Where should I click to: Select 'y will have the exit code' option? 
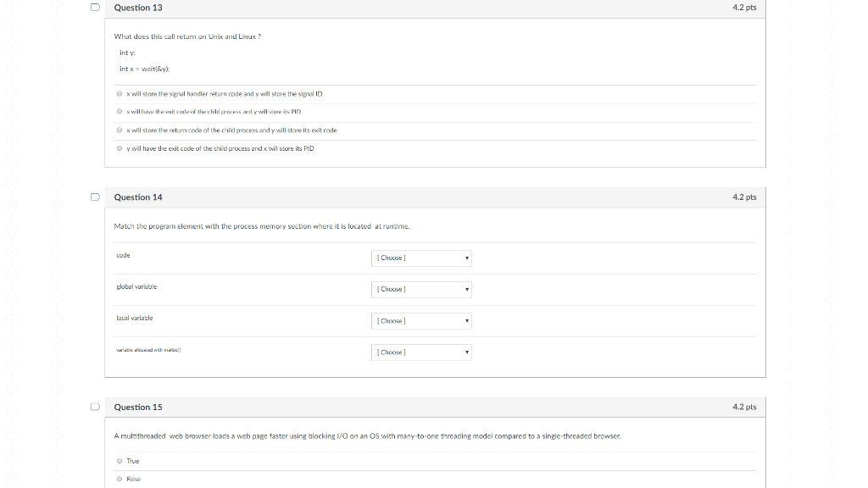click(x=120, y=148)
